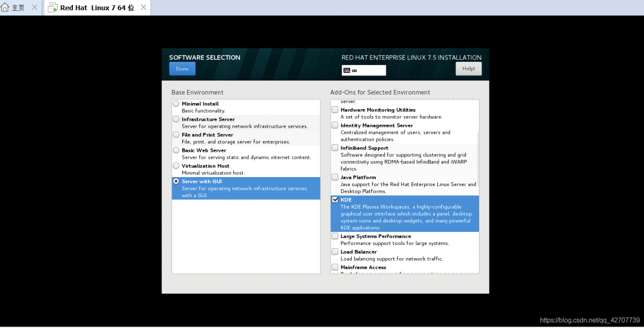Choose the File and Print Server radio button
The height and width of the screenshot is (328, 644).
coord(176,135)
